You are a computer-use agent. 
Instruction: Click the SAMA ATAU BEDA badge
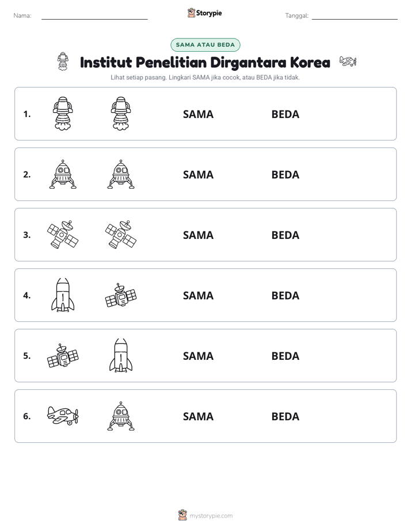click(x=205, y=45)
